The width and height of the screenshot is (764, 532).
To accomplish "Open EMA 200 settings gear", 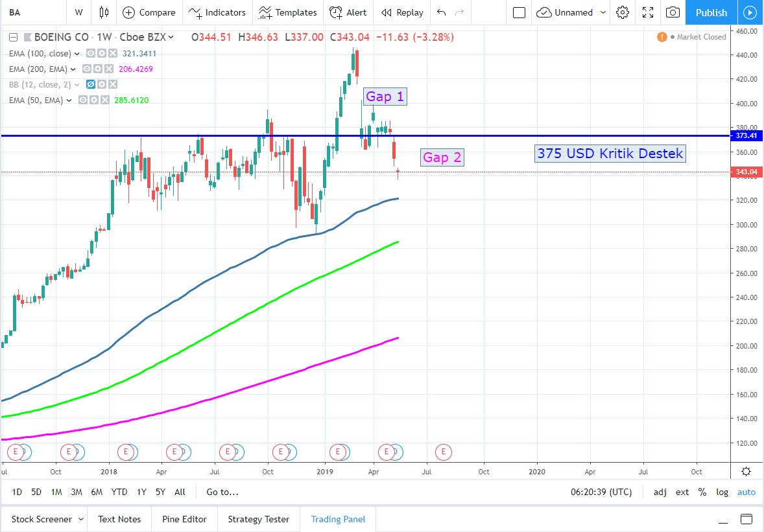I will coord(97,69).
